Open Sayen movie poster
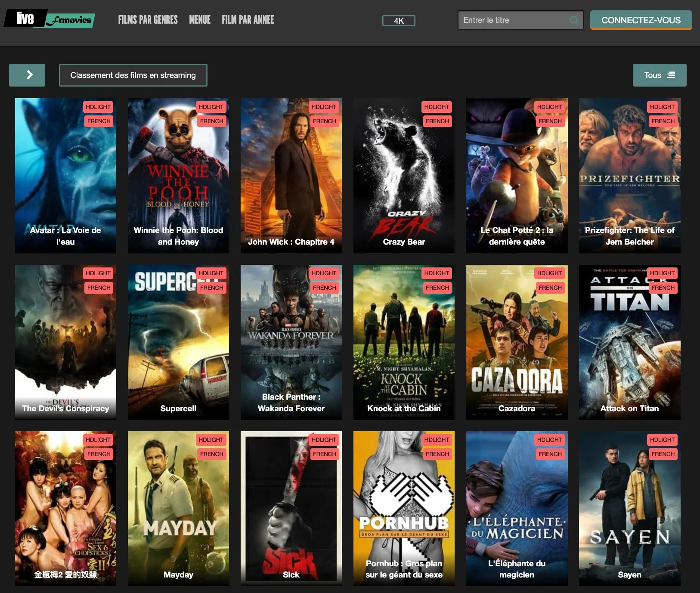 pos(629,509)
